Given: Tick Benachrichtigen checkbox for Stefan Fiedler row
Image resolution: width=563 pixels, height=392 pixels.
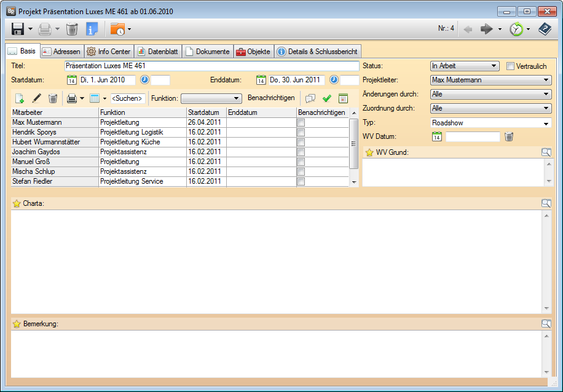Looking at the screenshot, I should click(301, 182).
